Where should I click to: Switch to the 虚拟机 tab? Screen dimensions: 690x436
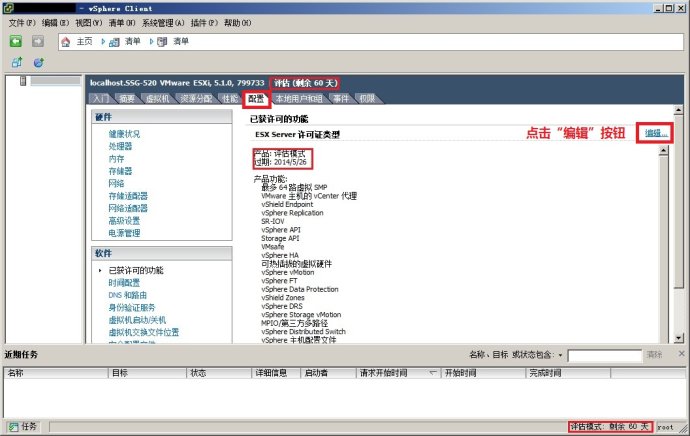[157, 99]
